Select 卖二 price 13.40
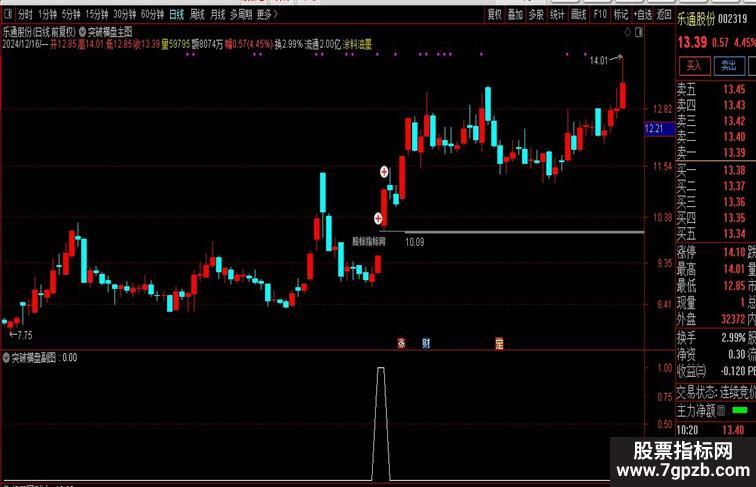756x487 pixels. coord(734,137)
